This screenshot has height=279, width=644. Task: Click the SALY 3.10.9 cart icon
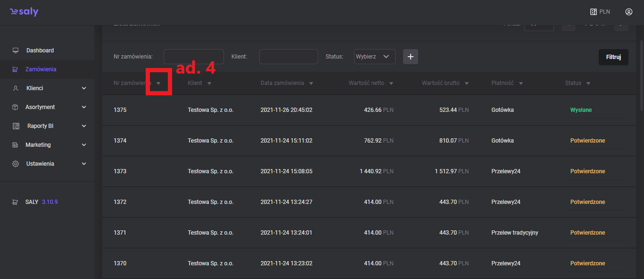click(16, 202)
